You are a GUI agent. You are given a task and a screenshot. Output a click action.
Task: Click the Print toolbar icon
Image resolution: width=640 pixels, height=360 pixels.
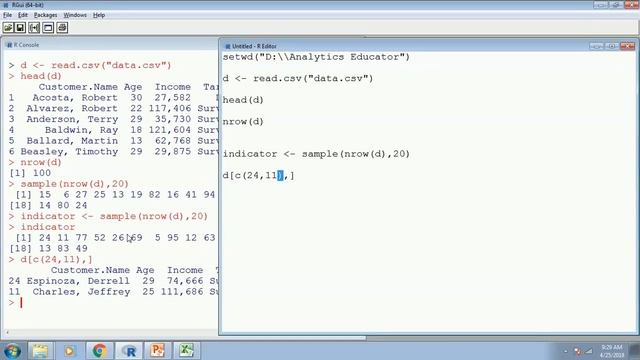coord(62,28)
